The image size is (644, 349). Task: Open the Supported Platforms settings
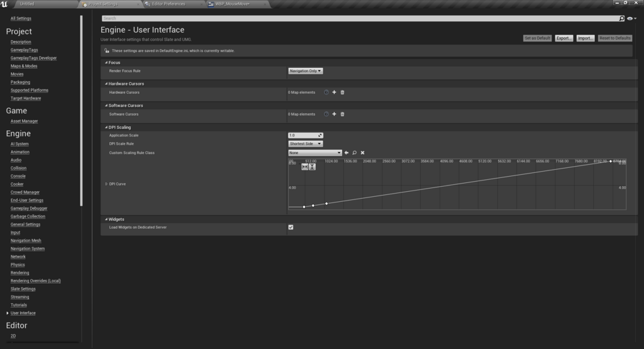(29, 91)
